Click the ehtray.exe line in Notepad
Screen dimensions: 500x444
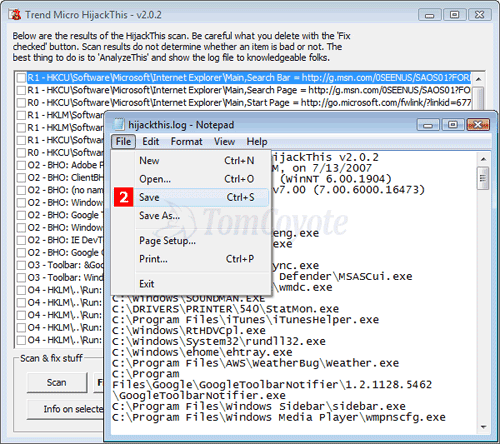coord(202,352)
